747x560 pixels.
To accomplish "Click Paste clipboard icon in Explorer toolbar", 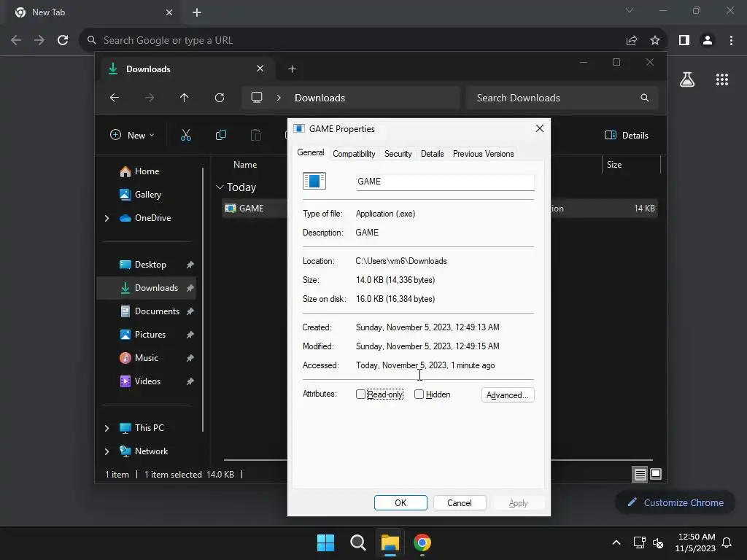I will (x=256, y=135).
